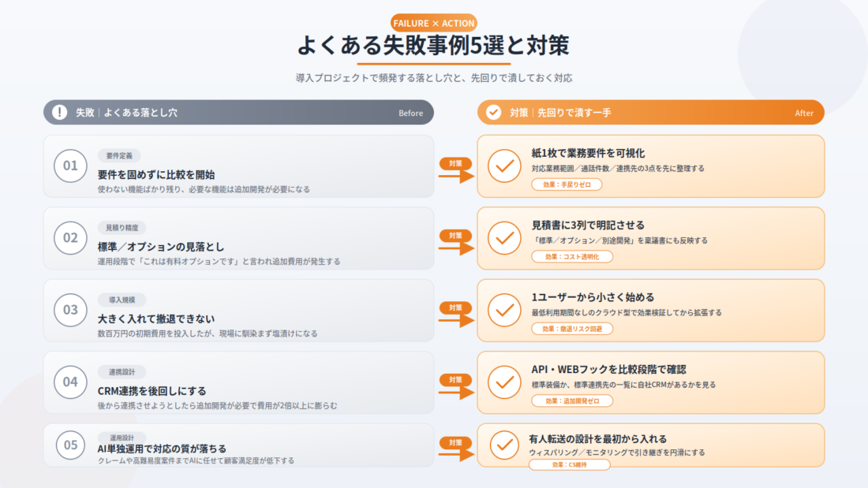Select the 03 number circle

click(x=70, y=310)
